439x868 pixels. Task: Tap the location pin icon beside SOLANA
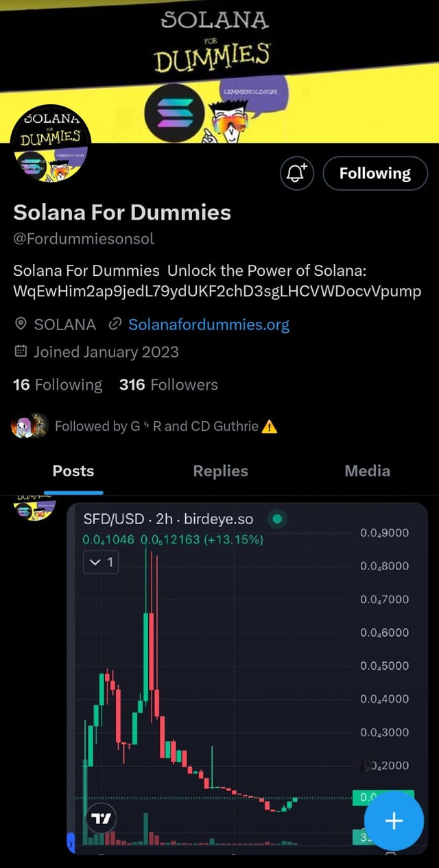click(21, 325)
